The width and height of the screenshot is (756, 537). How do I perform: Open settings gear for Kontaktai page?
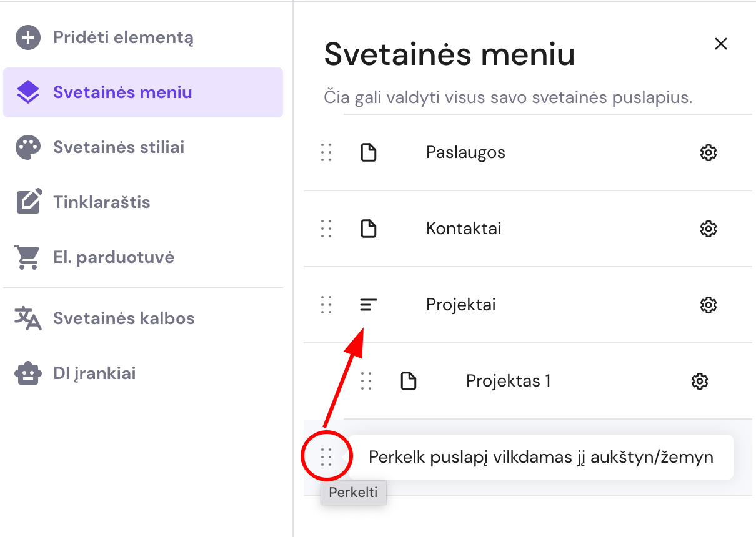tap(708, 229)
